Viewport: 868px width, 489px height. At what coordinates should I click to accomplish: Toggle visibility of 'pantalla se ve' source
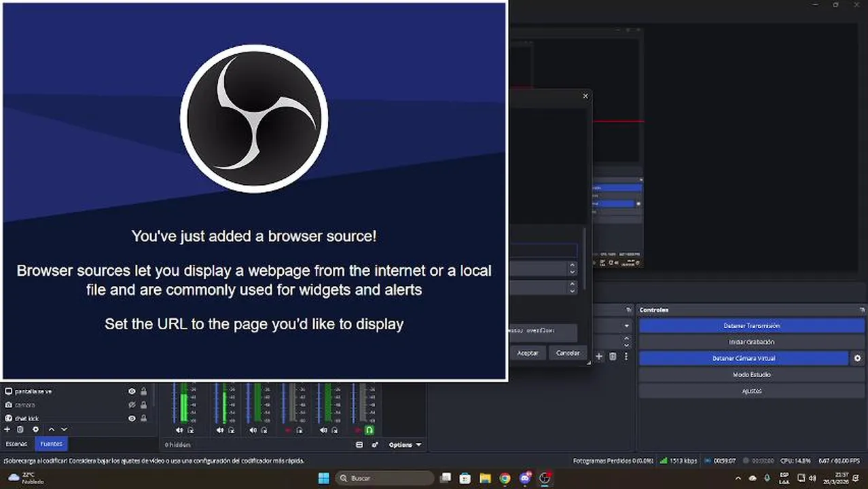pos(132,391)
